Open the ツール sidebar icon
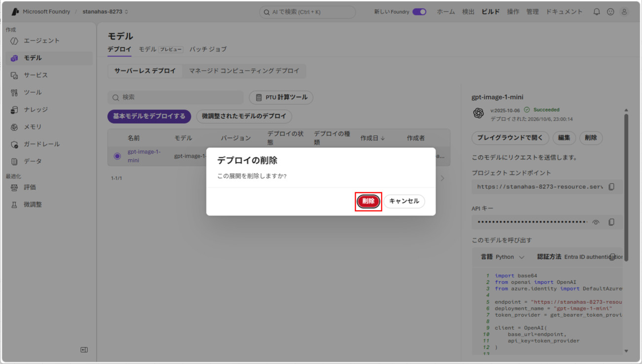The width and height of the screenshot is (642, 364). [x=14, y=93]
